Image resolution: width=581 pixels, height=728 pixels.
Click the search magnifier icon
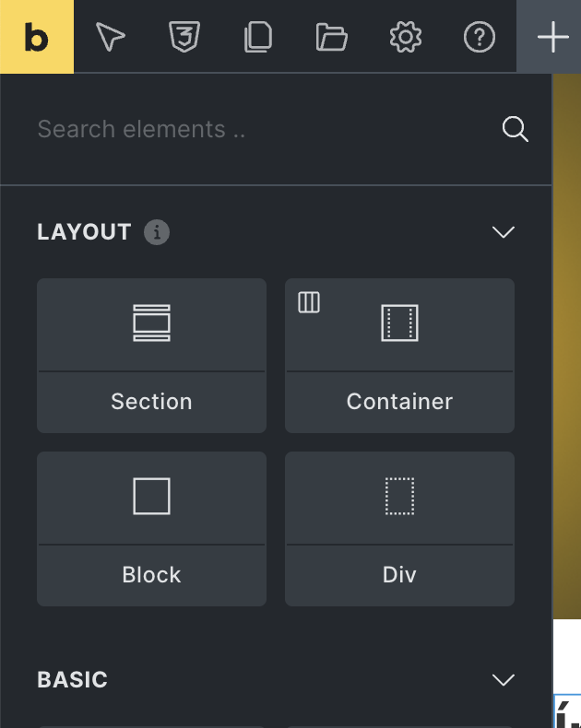pos(515,129)
